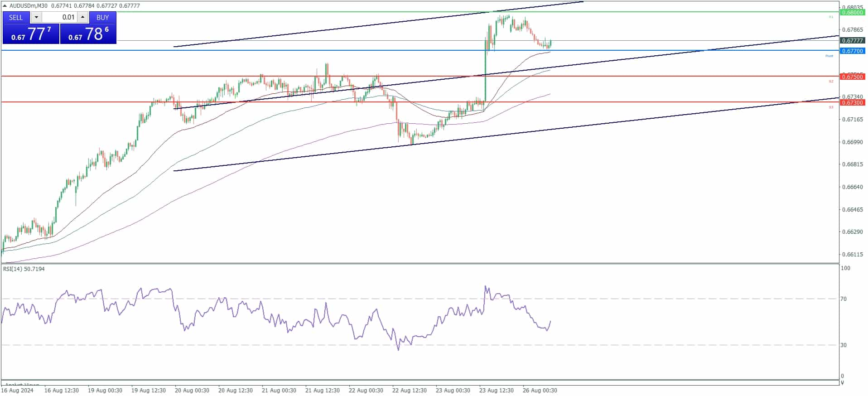868x396 pixels.
Task: Click the red 0.67500 price label
Action: 852,77
